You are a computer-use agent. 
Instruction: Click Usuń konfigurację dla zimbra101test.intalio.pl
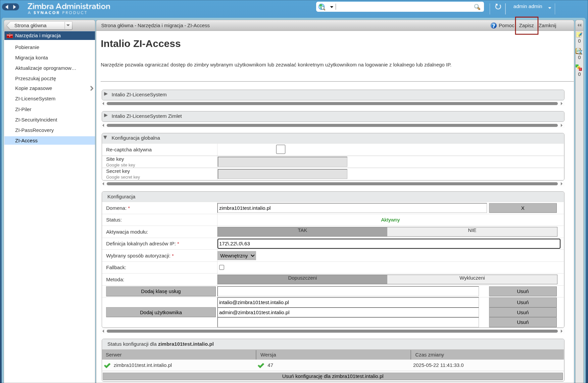point(333,376)
